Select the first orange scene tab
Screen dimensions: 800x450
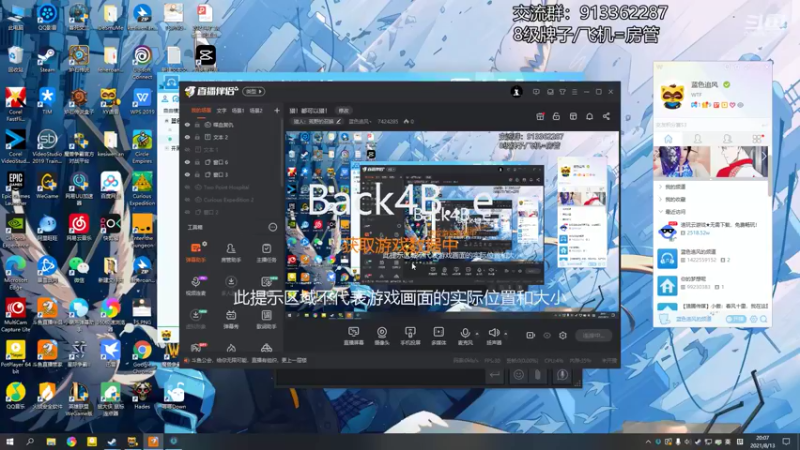click(x=201, y=111)
